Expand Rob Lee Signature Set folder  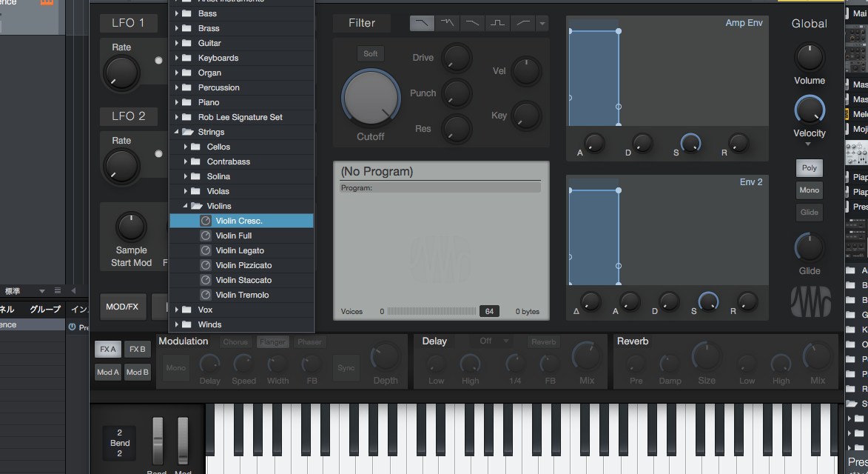pyautogui.click(x=177, y=117)
